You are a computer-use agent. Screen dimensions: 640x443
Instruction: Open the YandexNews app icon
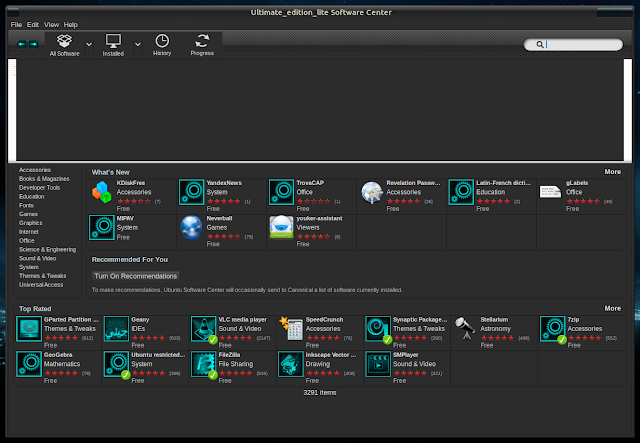(x=191, y=192)
